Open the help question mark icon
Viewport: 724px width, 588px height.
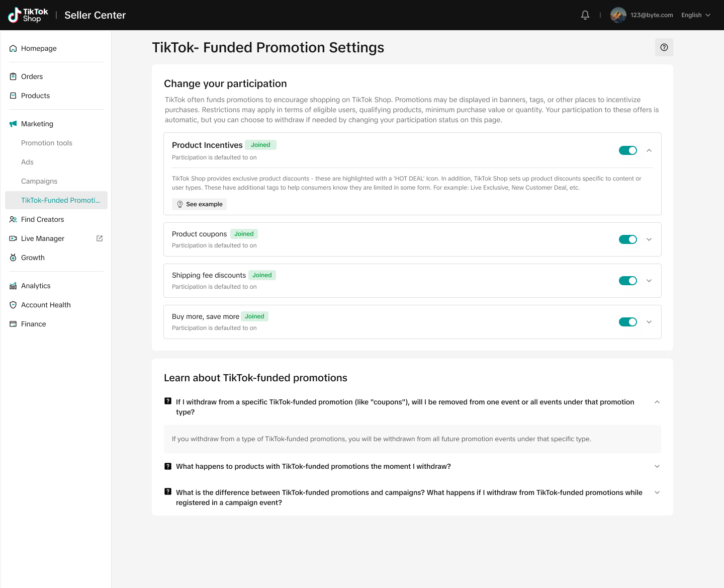point(664,47)
